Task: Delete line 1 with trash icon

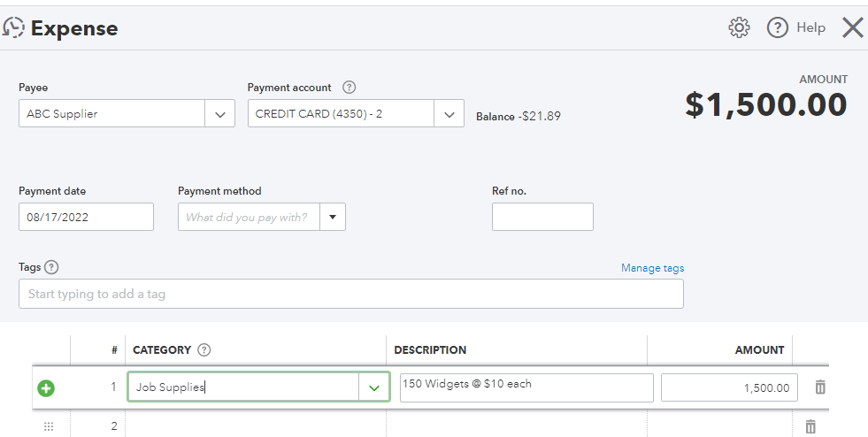Action: coord(820,387)
